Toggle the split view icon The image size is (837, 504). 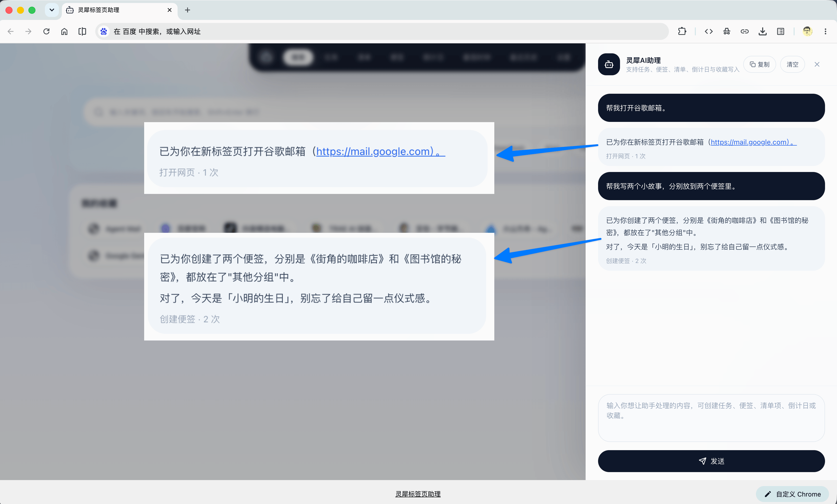[82, 32]
